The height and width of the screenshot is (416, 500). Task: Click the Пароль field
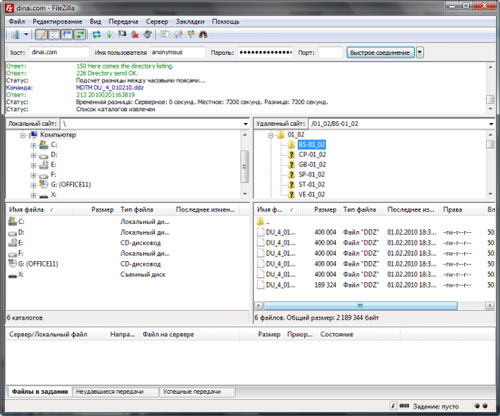pos(266,52)
